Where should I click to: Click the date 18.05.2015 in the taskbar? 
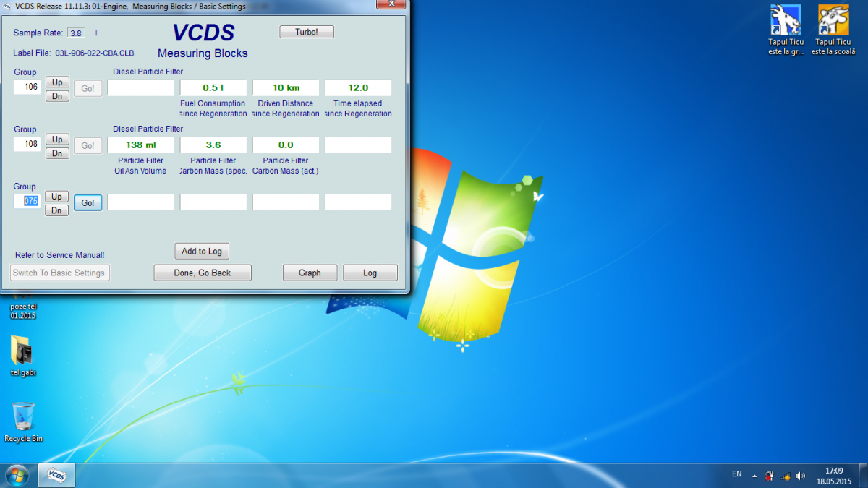pyautogui.click(x=834, y=481)
